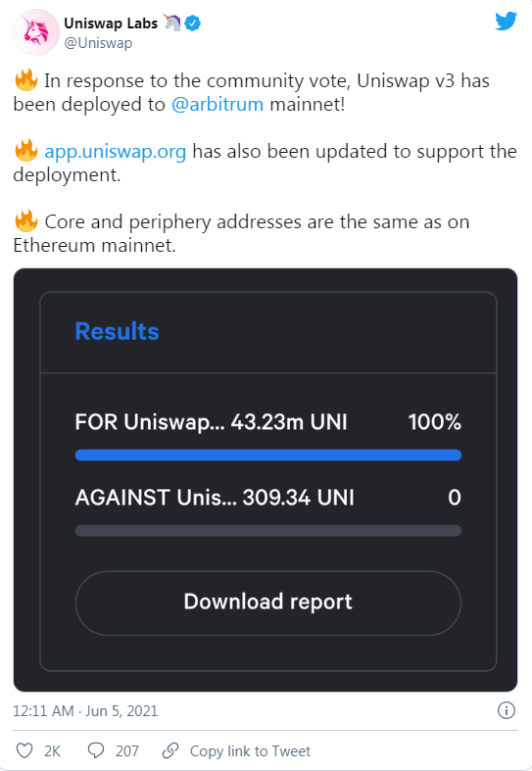The height and width of the screenshot is (771, 532).
Task: Click the unicorn emoji beside Uniswap Labs
Action: click(x=172, y=23)
